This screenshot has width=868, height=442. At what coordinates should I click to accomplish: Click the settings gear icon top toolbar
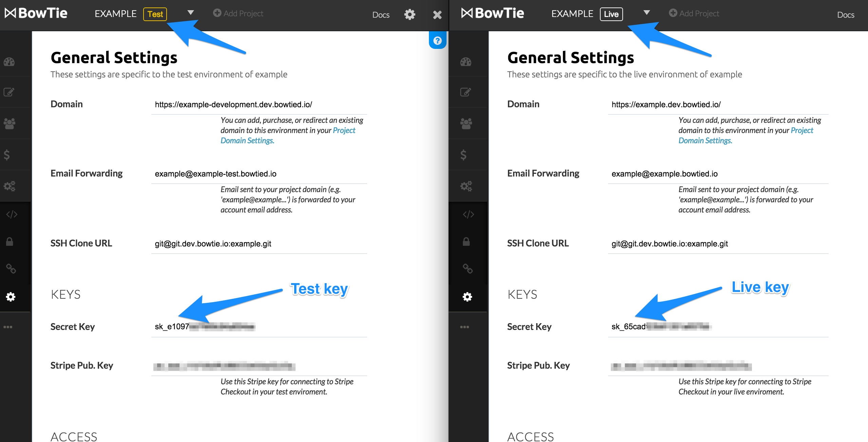click(x=409, y=14)
